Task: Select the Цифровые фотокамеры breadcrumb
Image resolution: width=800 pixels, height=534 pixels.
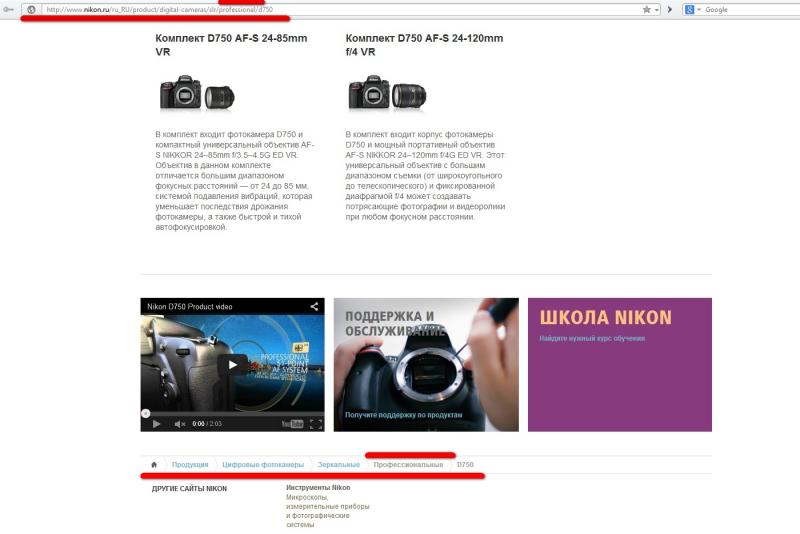Action: tap(263, 465)
